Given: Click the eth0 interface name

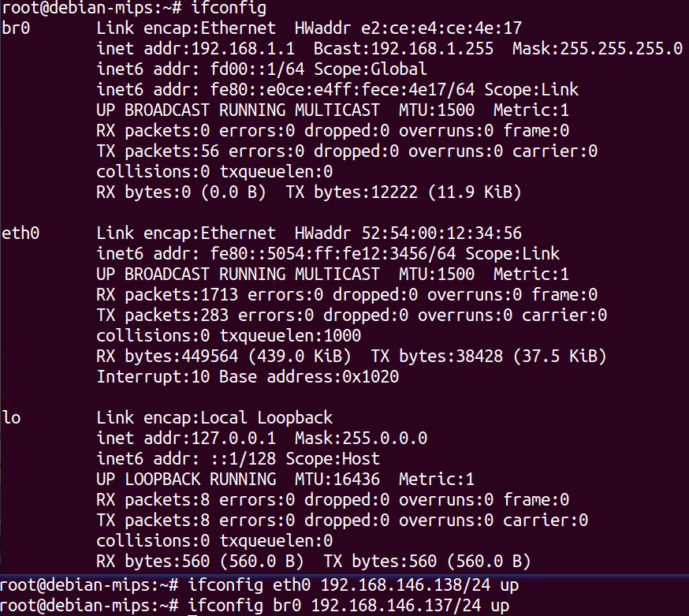Looking at the screenshot, I should pyautogui.click(x=20, y=233).
